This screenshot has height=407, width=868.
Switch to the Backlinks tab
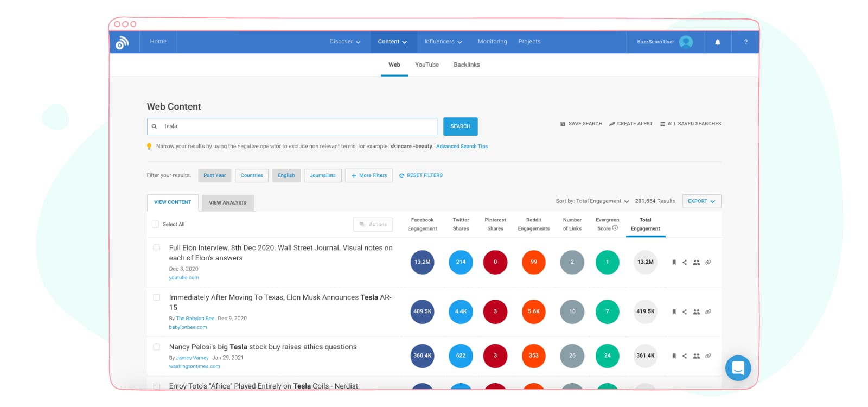(x=467, y=65)
